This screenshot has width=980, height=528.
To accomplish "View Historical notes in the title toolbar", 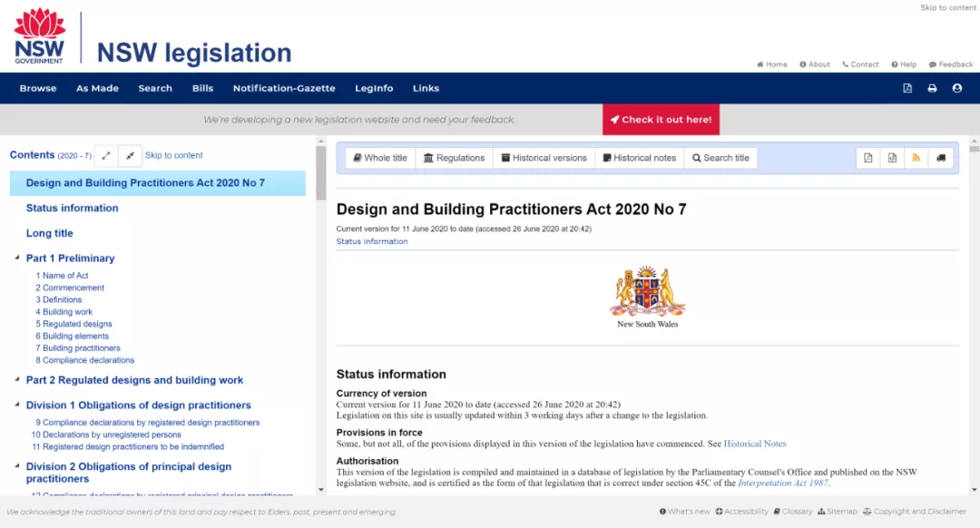I will [x=640, y=158].
